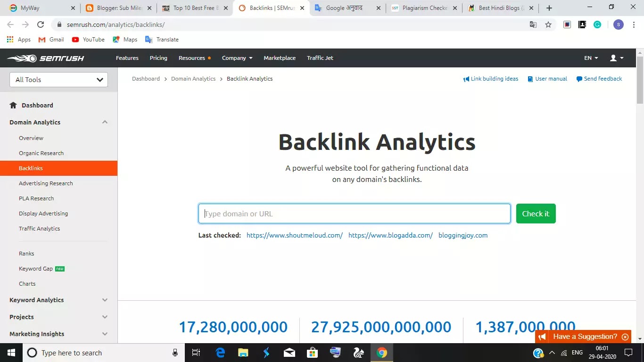Open a new browser tab
The image size is (644, 362).
(549, 8)
